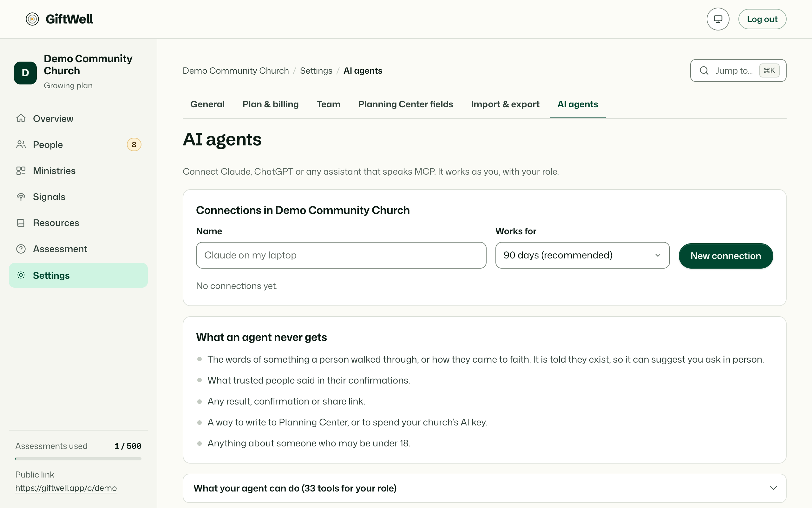Click the search magnifier icon

click(704, 70)
